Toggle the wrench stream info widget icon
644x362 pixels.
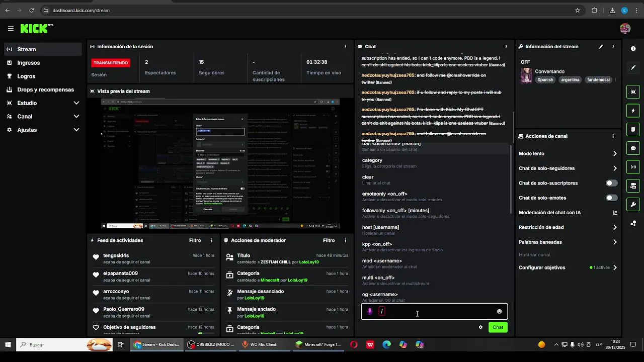(x=633, y=205)
